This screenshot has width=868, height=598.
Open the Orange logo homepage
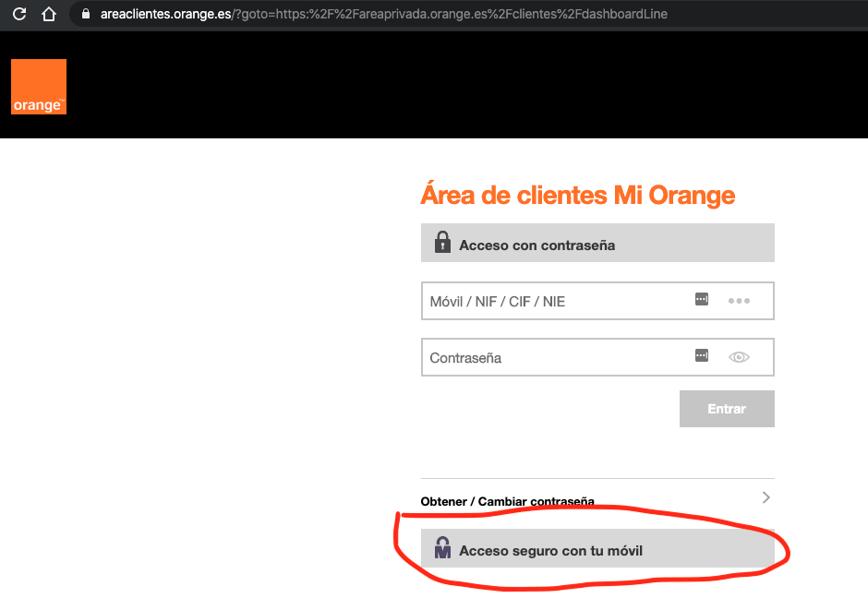pos(39,87)
